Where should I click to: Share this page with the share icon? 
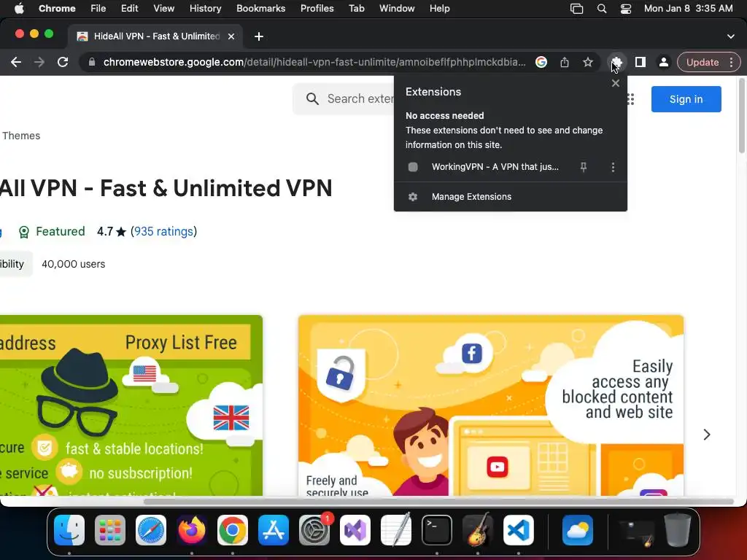coord(565,62)
